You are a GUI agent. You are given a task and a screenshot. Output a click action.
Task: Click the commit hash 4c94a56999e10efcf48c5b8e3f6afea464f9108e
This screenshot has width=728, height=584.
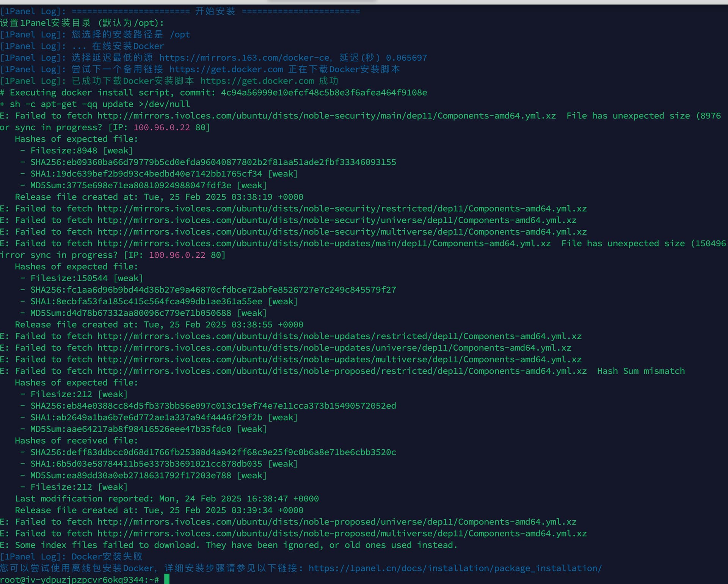coord(324,93)
